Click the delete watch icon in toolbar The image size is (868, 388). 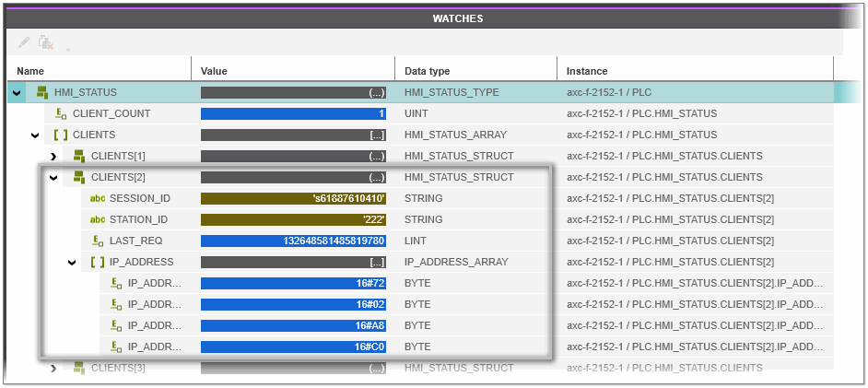coord(45,42)
